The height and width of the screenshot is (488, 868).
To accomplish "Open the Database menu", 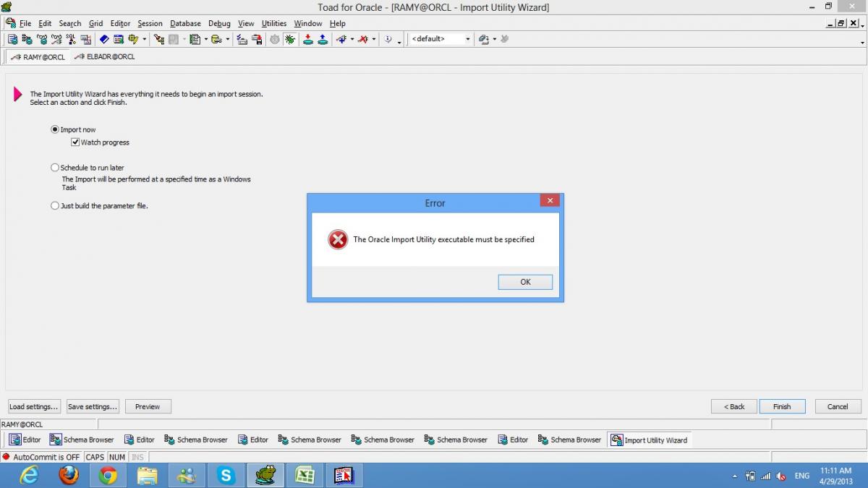I will click(x=185, y=23).
